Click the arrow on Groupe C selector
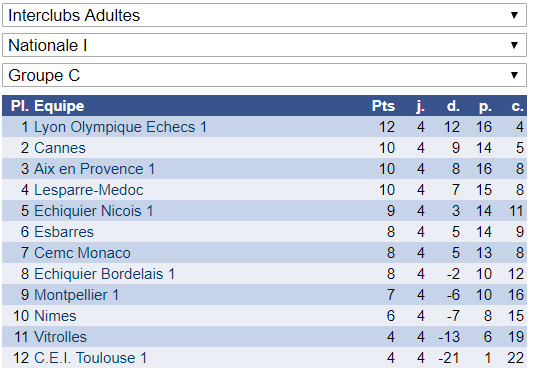The image size is (539, 370). click(514, 75)
